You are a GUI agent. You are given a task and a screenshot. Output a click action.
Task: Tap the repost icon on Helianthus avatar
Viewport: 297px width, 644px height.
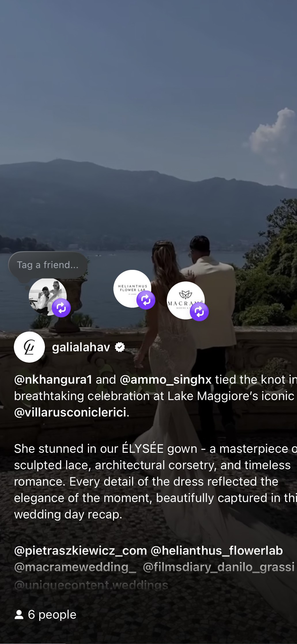[x=146, y=300]
